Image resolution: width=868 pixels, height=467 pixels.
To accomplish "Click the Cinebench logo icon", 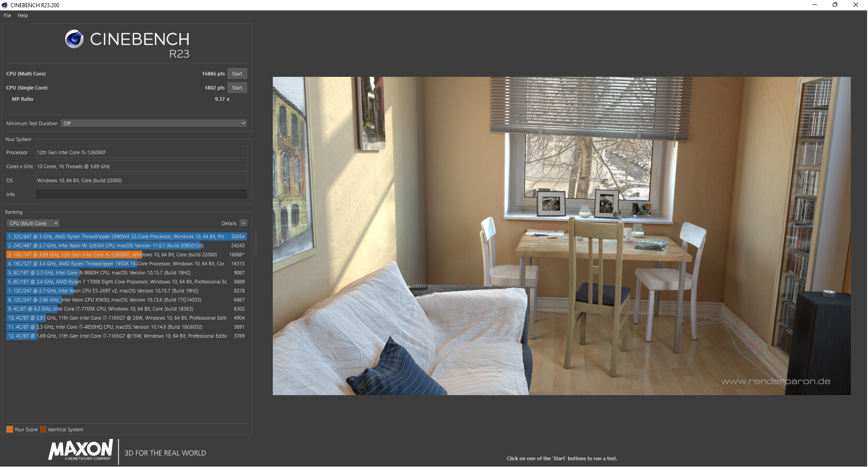I will pyautogui.click(x=74, y=39).
